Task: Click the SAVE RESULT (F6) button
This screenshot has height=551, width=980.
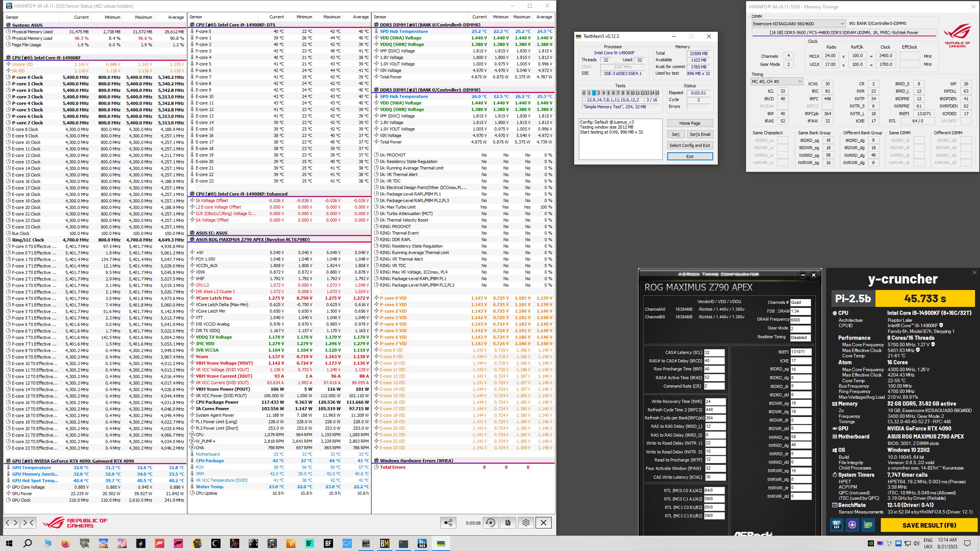Action: pos(929,525)
